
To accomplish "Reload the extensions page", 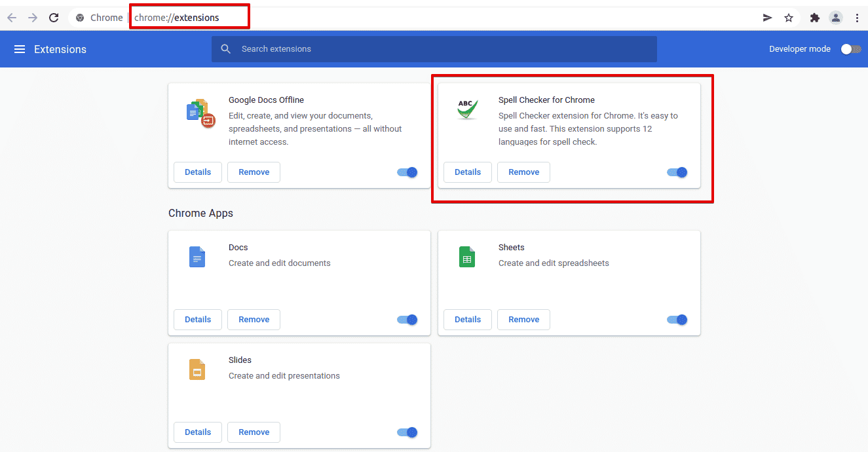I will click(54, 18).
